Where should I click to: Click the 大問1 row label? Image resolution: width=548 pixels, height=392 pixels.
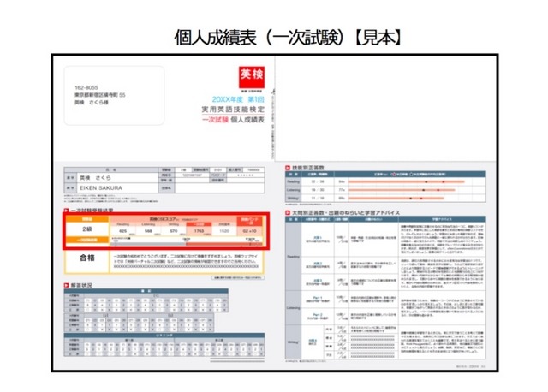(318, 238)
